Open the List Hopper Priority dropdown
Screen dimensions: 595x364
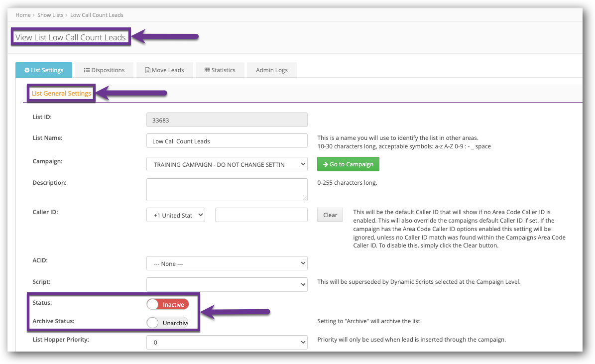227,342
